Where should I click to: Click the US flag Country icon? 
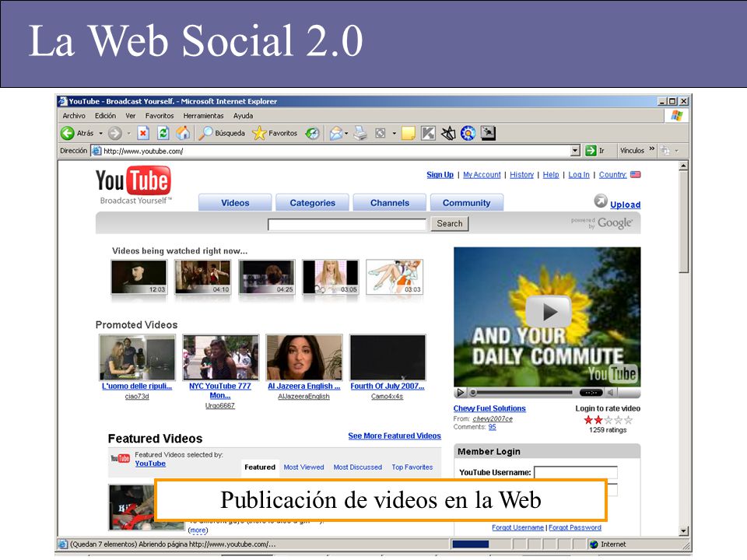(636, 175)
